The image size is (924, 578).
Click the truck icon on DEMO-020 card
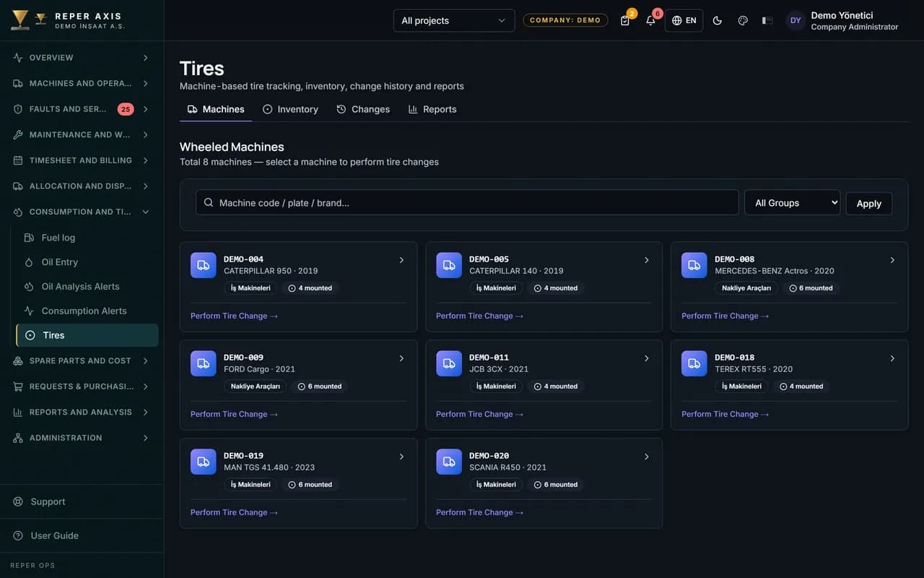(449, 462)
